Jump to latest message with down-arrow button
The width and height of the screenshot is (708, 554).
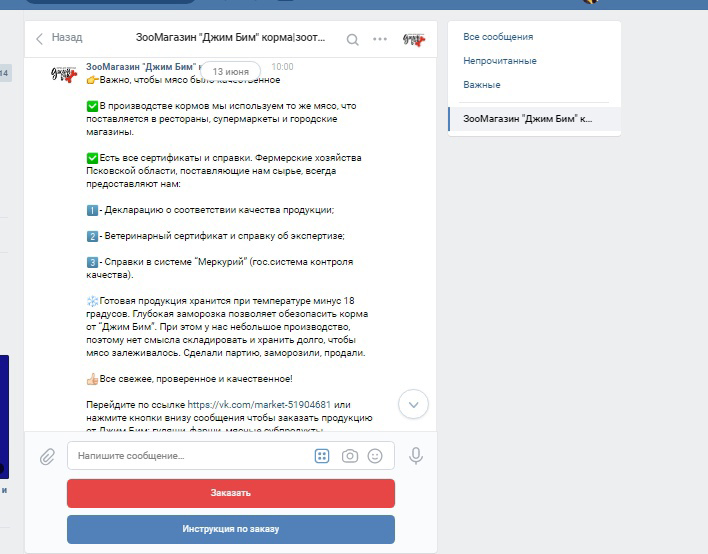click(413, 404)
